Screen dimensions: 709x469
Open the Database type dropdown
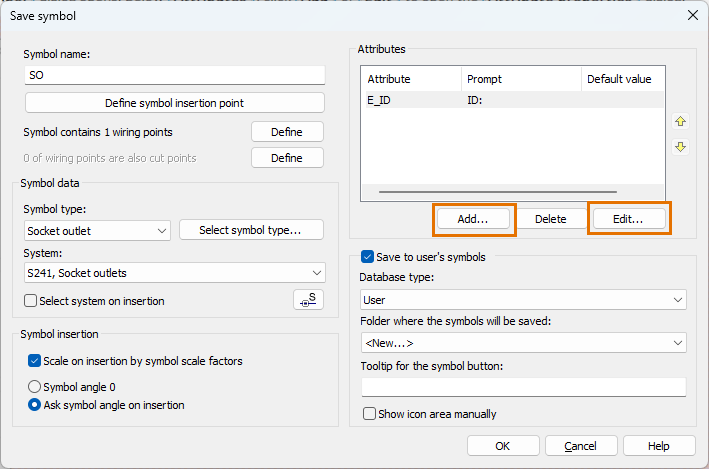point(524,300)
